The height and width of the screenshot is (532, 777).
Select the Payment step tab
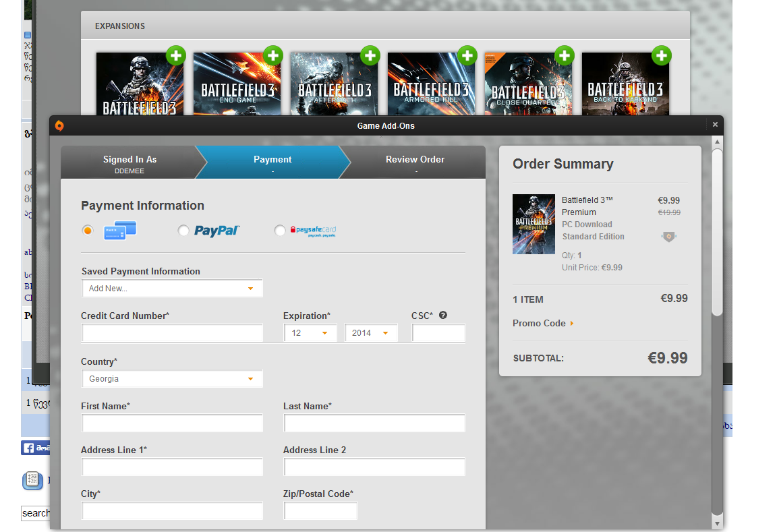[272, 162]
